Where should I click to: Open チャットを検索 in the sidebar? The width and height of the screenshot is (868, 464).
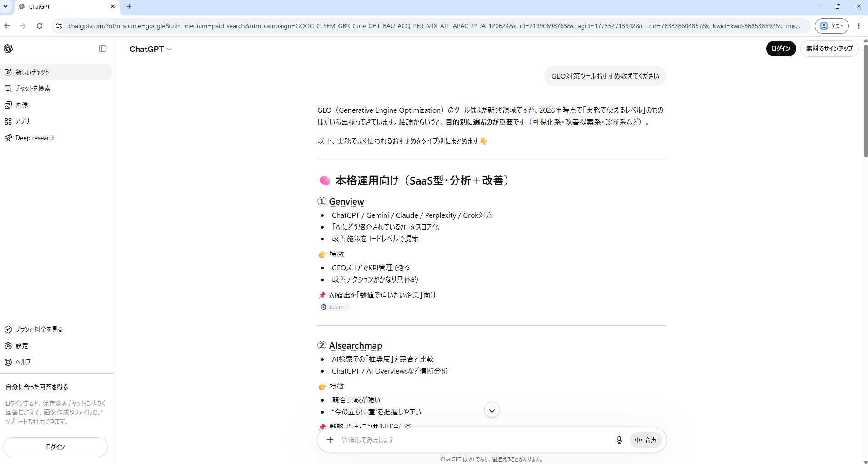pyautogui.click(x=56, y=88)
